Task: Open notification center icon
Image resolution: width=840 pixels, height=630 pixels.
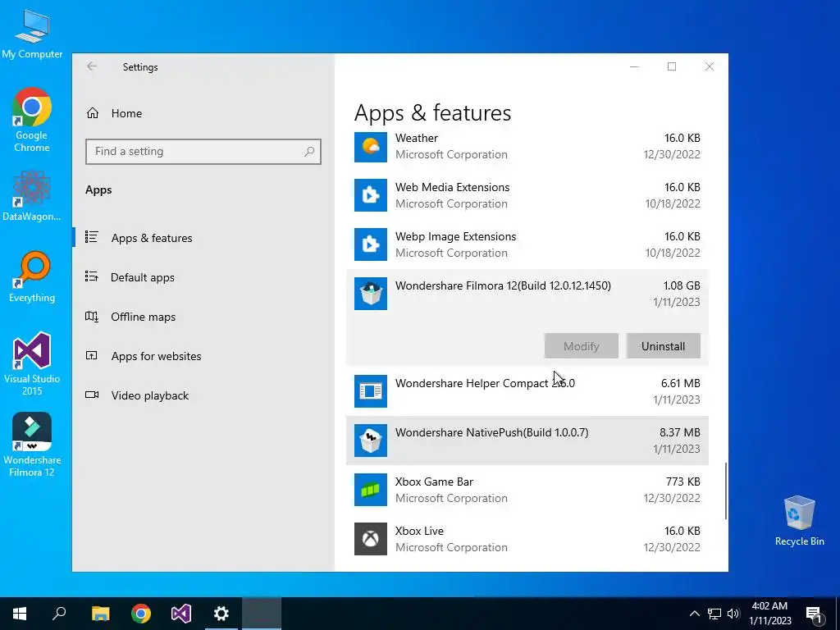Action: pyautogui.click(x=815, y=614)
